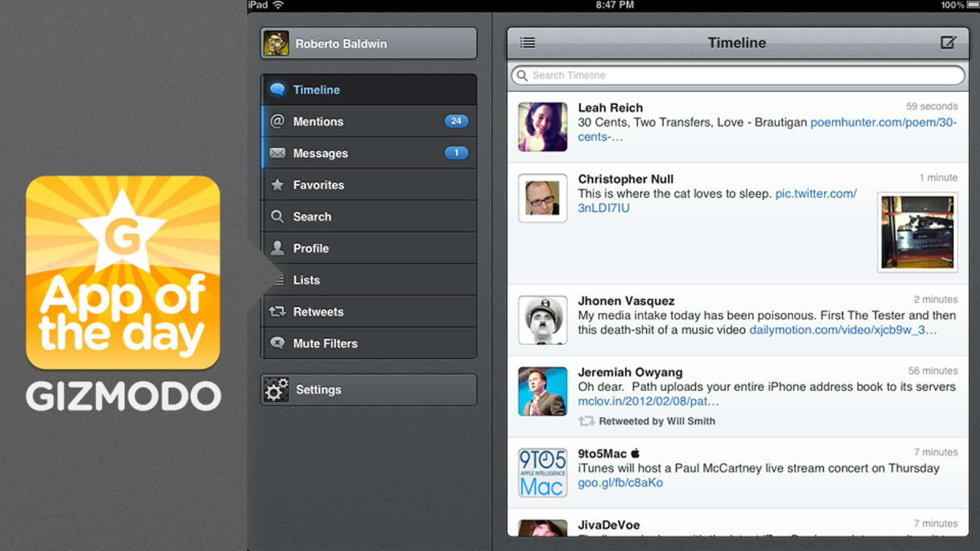Tap the 24 Mentions badge
The height and width of the screenshot is (551, 980).
click(456, 121)
